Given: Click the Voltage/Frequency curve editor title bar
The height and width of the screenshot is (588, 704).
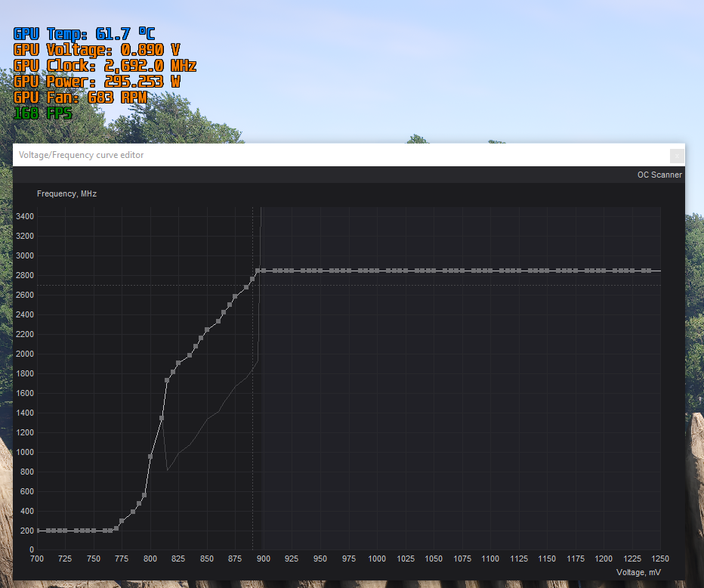Looking at the screenshot, I should [302, 155].
